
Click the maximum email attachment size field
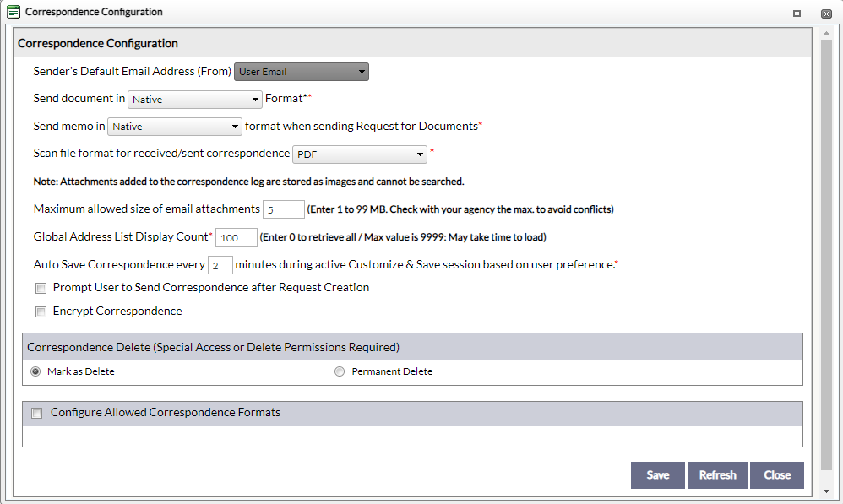[283, 209]
